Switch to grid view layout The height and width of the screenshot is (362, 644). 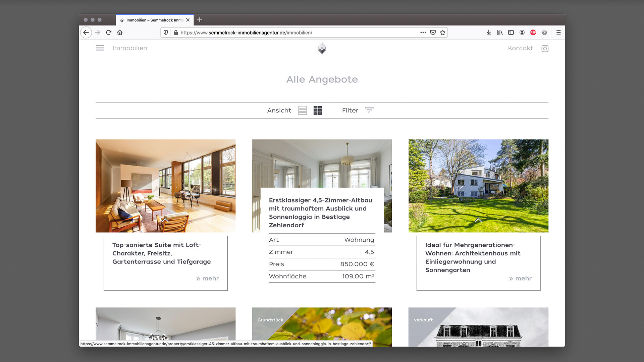point(318,110)
